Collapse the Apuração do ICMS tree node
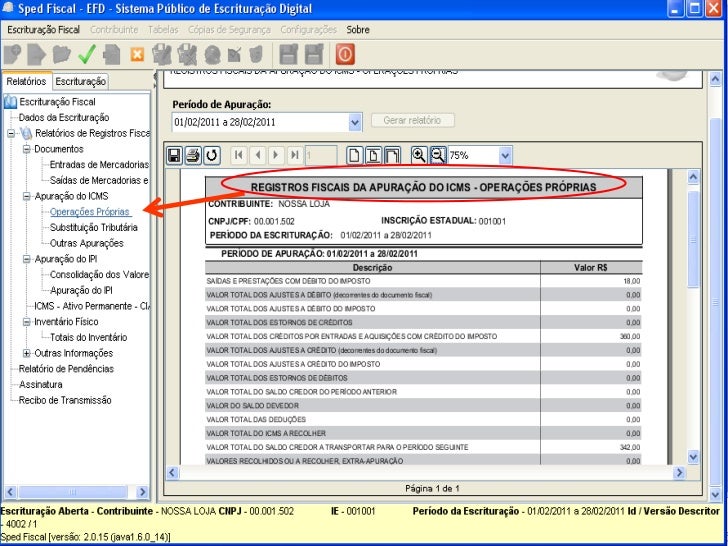 pos(27,196)
